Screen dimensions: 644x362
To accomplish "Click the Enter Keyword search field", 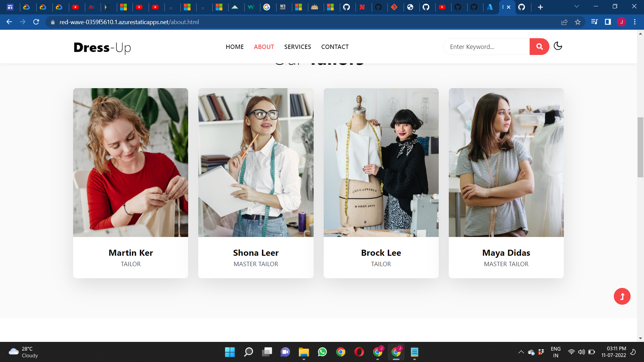I will tap(486, 47).
